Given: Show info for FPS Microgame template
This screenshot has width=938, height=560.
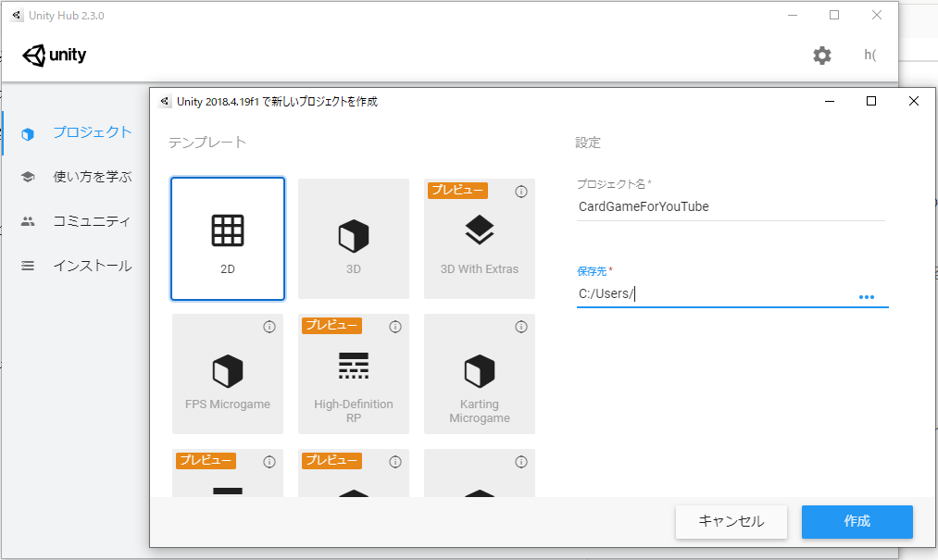Looking at the screenshot, I should 269,327.
